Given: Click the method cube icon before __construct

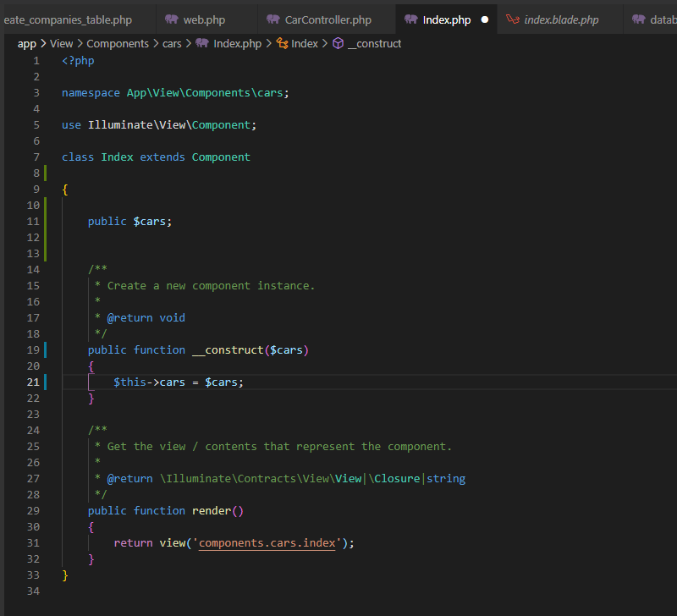Looking at the screenshot, I should [338, 43].
